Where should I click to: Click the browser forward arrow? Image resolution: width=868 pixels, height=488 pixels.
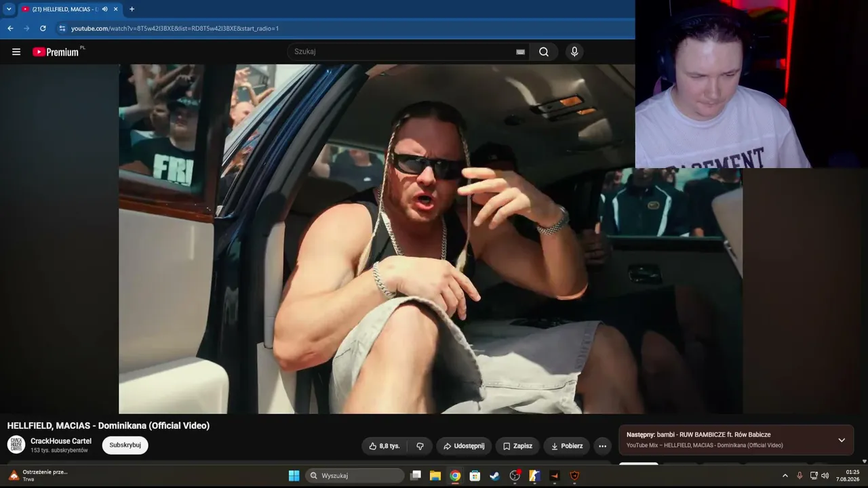(x=26, y=28)
